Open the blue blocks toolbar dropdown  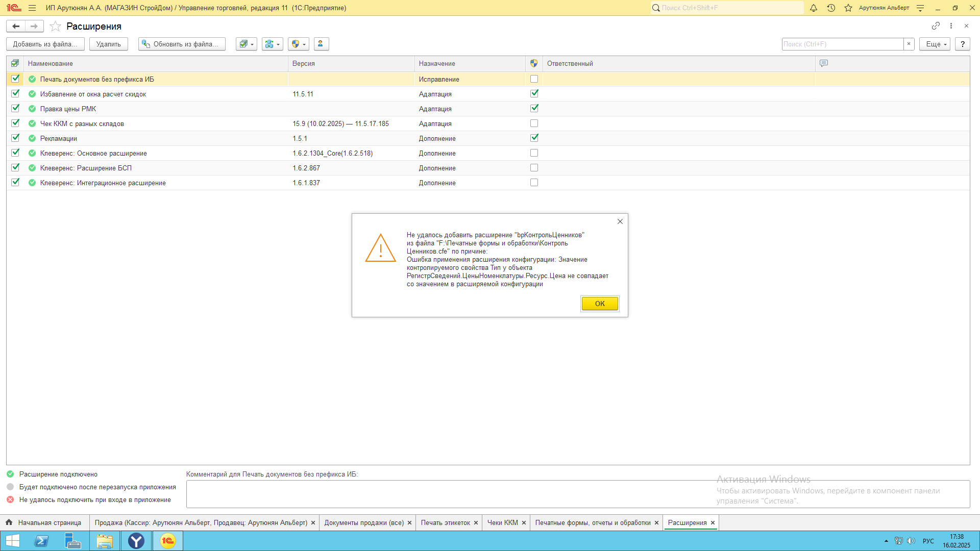click(273, 44)
